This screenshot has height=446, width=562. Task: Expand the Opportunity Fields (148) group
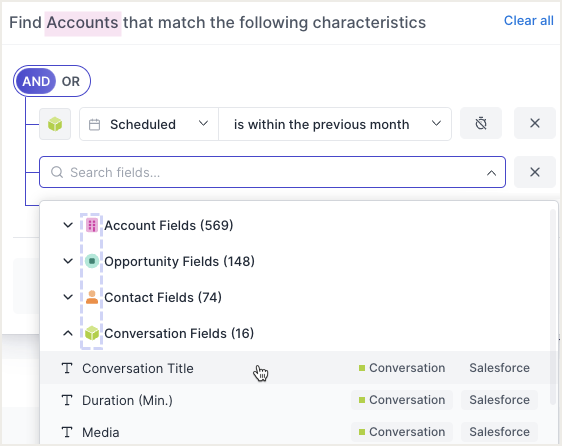[x=68, y=261]
